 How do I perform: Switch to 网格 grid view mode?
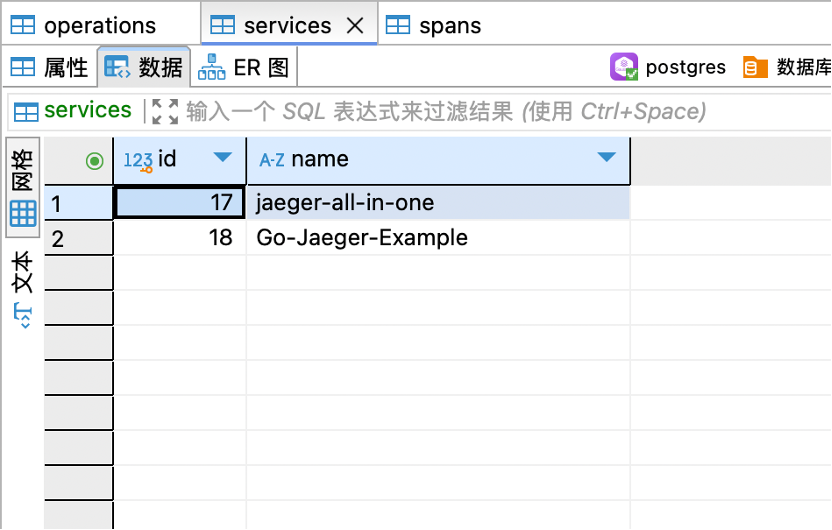(22, 188)
